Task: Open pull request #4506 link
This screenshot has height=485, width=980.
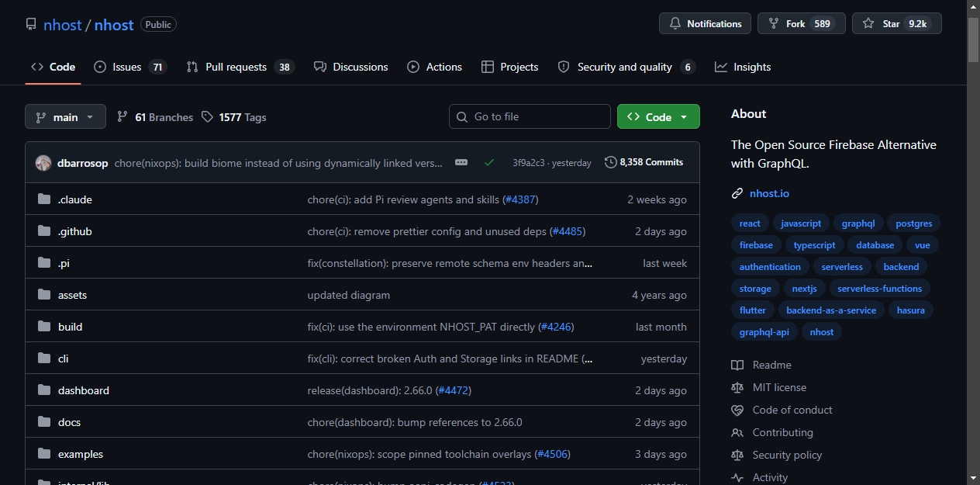Action: click(553, 454)
